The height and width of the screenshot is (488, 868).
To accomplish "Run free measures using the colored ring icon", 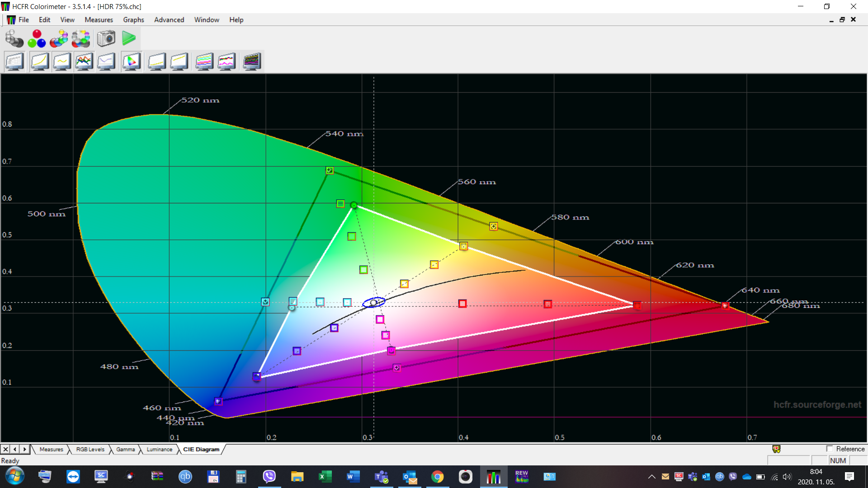I will click(80, 38).
